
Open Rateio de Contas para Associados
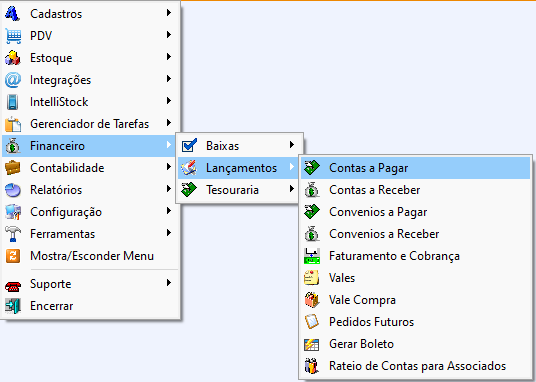[x=415, y=366]
